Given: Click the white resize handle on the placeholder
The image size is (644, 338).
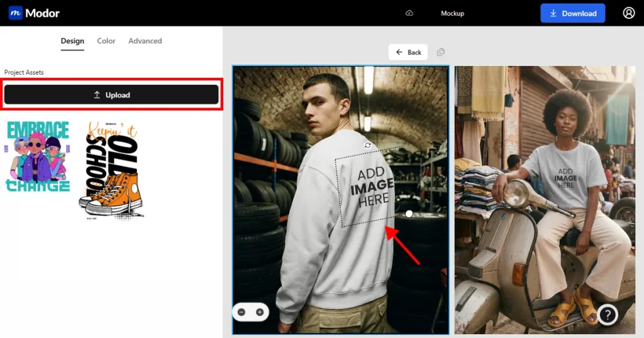Looking at the screenshot, I should point(409,214).
